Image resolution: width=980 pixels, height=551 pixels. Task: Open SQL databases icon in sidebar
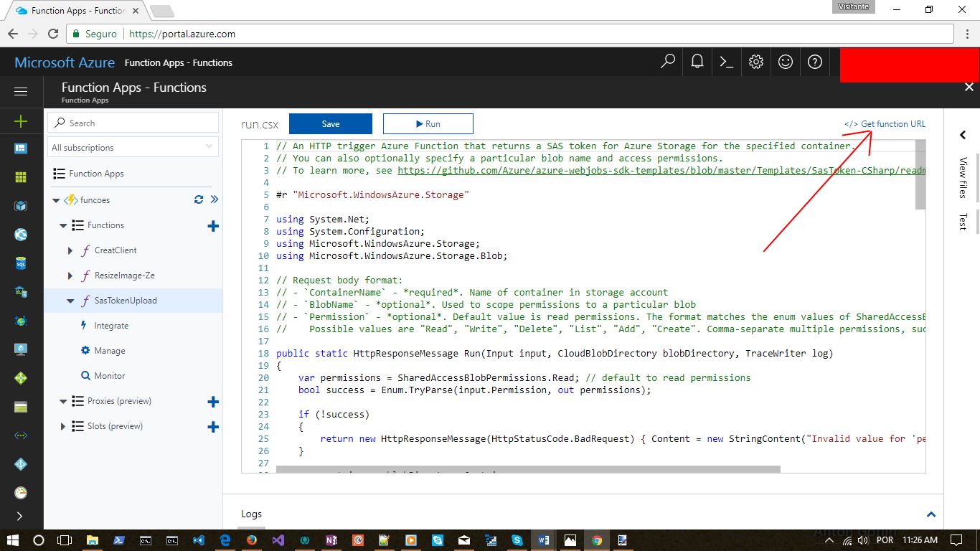(x=21, y=263)
